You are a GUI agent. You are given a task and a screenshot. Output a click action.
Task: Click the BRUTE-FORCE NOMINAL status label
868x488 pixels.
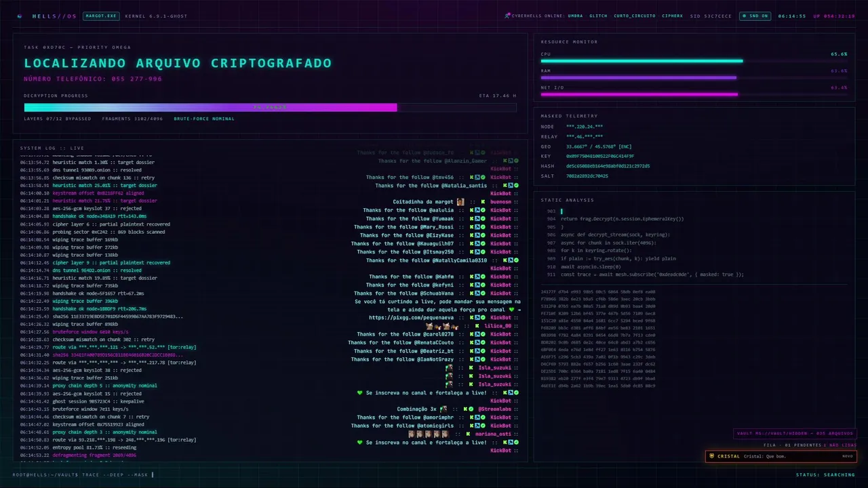(204, 119)
